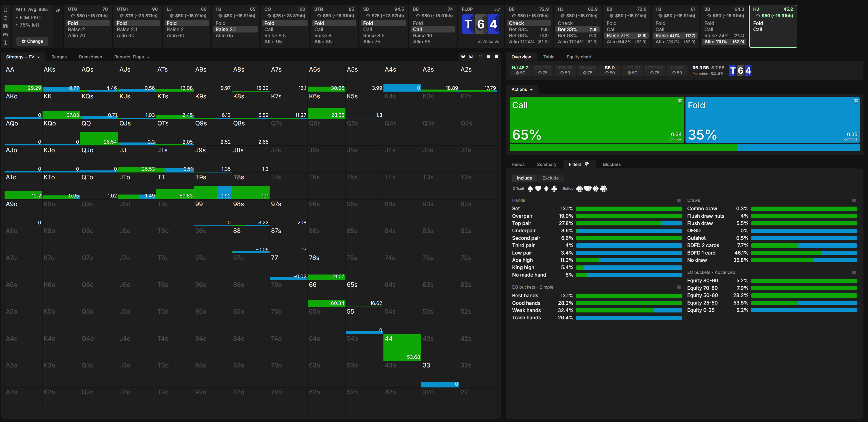
Task: Open the Table tab
Action: (549, 57)
